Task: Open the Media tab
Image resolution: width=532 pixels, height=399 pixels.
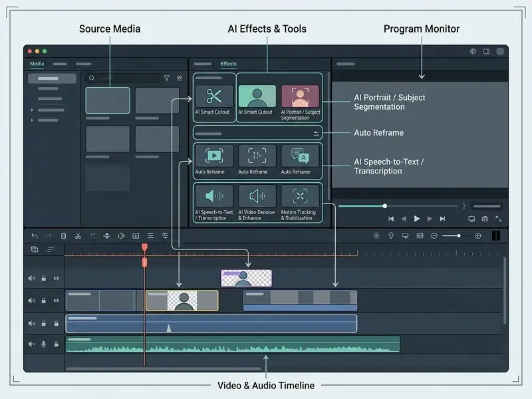Action: tap(37, 64)
